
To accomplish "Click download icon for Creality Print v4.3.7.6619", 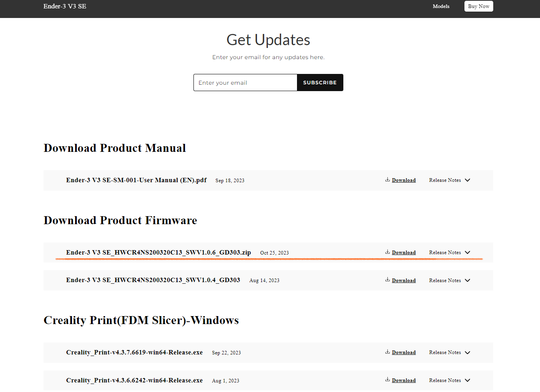I will coord(387,352).
